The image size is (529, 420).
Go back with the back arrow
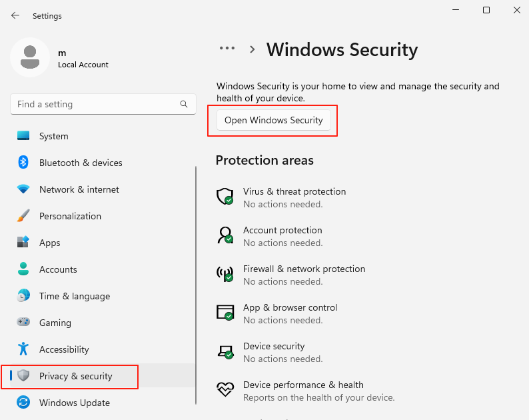pos(15,15)
